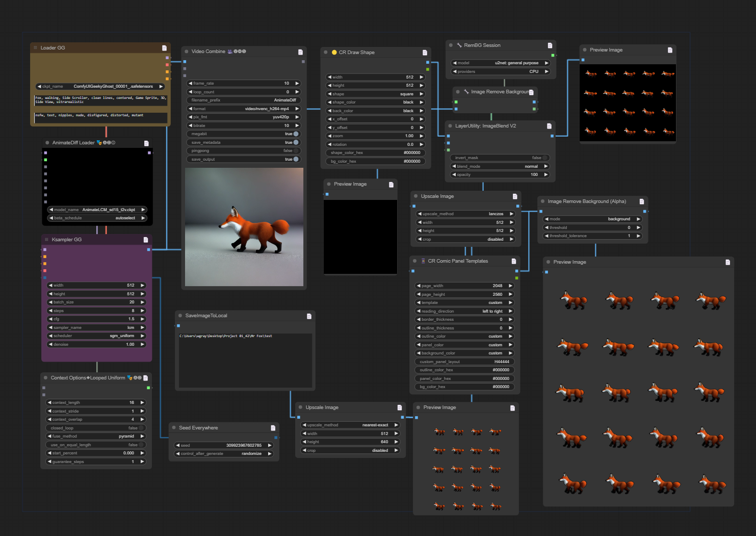Toggle the pingpong switch in Video Combine

pyautogui.click(x=296, y=151)
